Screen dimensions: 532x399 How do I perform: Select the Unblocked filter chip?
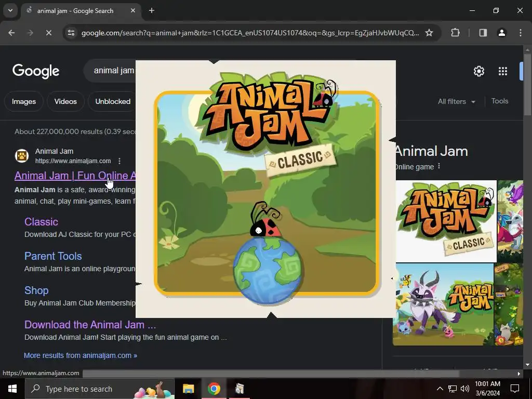(112, 101)
